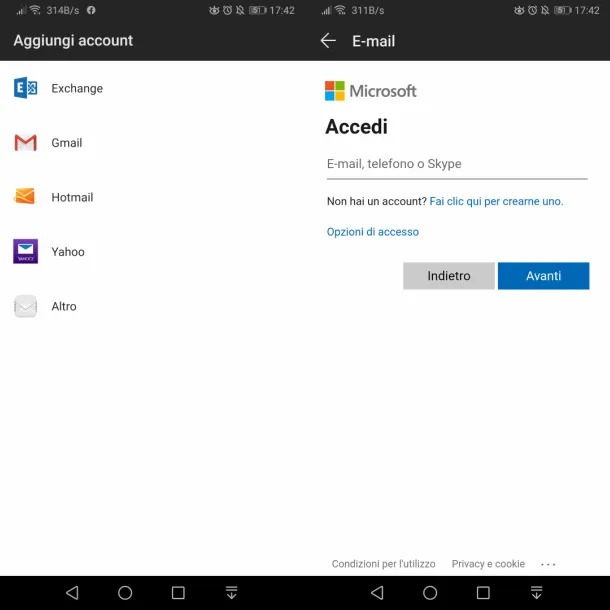The width and height of the screenshot is (610, 610).
Task: Tap recent apps square on right screen
Action: pos(483,593)
